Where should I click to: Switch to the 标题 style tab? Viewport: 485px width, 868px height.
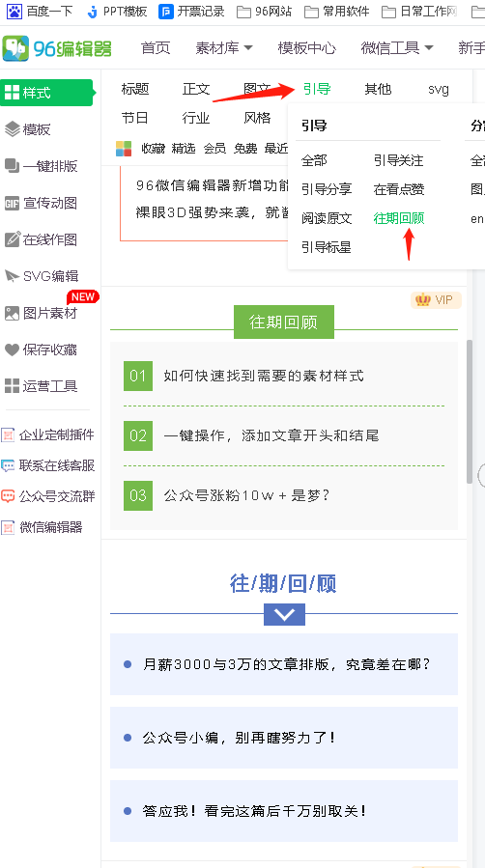coord(135,89)
